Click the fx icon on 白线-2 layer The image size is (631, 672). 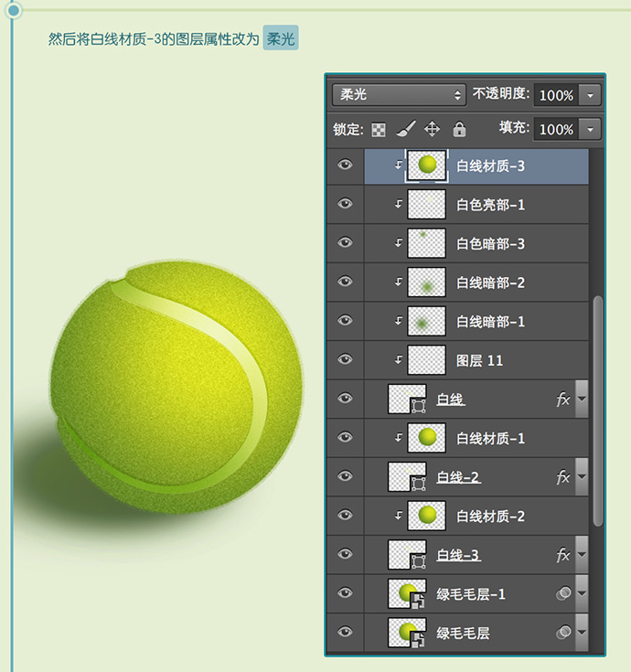(563, 477)
